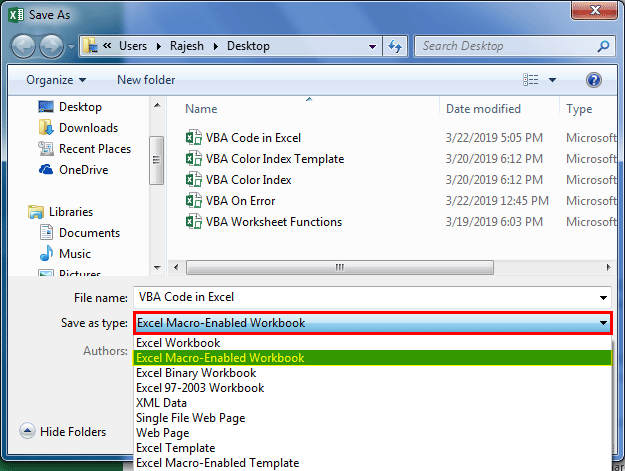Click navigation pane scroll up arrow
The height and width of the screenshot is (471, 625).
click(157, 106)
